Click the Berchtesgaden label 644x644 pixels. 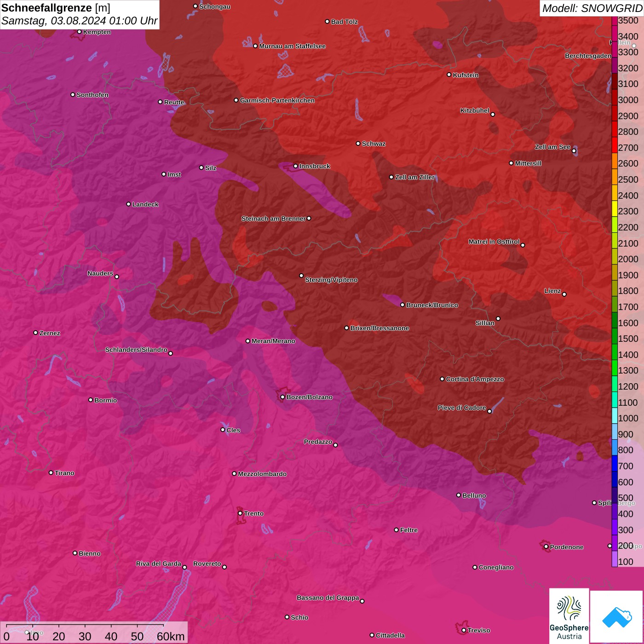588,56
